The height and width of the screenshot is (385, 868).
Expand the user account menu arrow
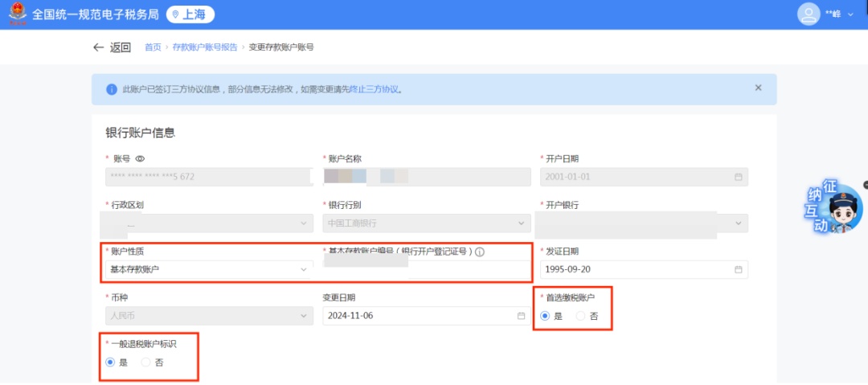(x=851, y=15)
